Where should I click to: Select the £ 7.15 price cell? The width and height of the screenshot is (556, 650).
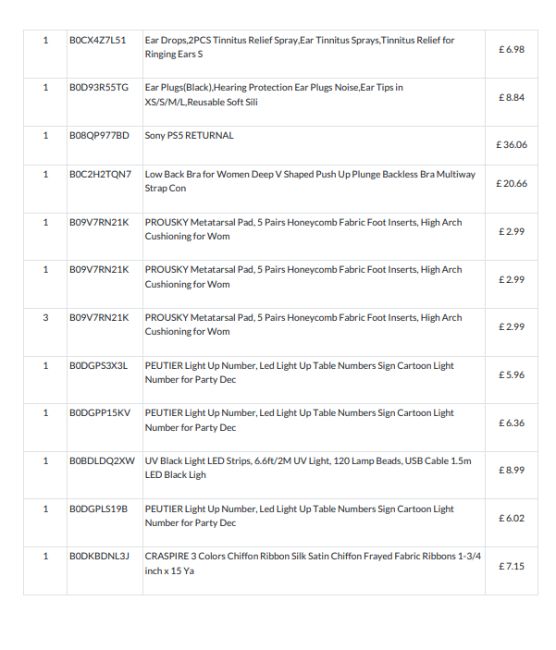[512, 566]
